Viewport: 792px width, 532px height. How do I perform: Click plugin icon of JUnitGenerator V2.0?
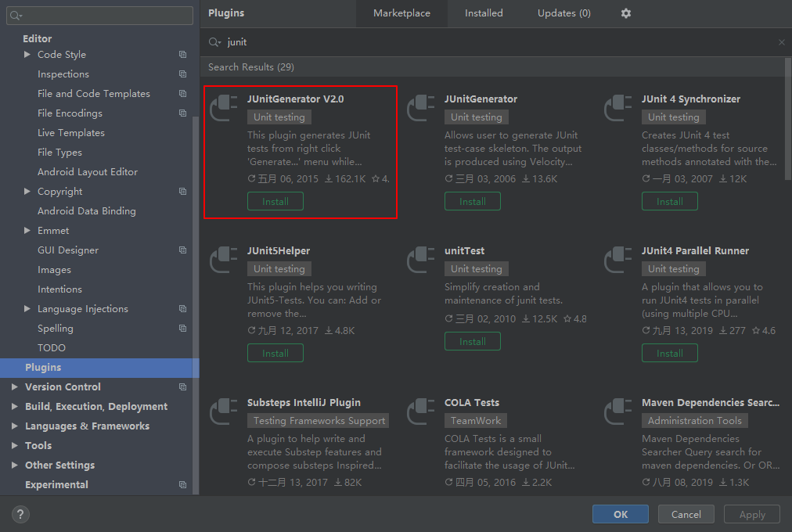tap(223, 108)
